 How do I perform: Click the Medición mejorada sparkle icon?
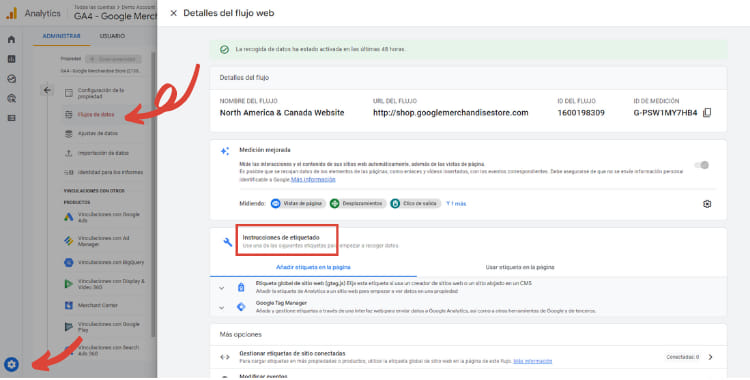[225, 151]
